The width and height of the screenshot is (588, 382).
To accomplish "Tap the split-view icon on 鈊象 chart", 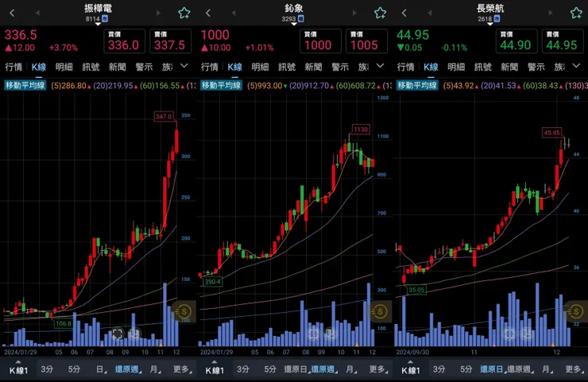I will (331, 334).
